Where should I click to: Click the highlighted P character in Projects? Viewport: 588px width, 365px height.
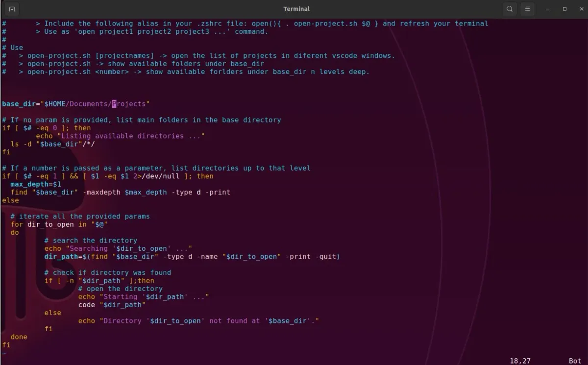(x=113, y=103)
